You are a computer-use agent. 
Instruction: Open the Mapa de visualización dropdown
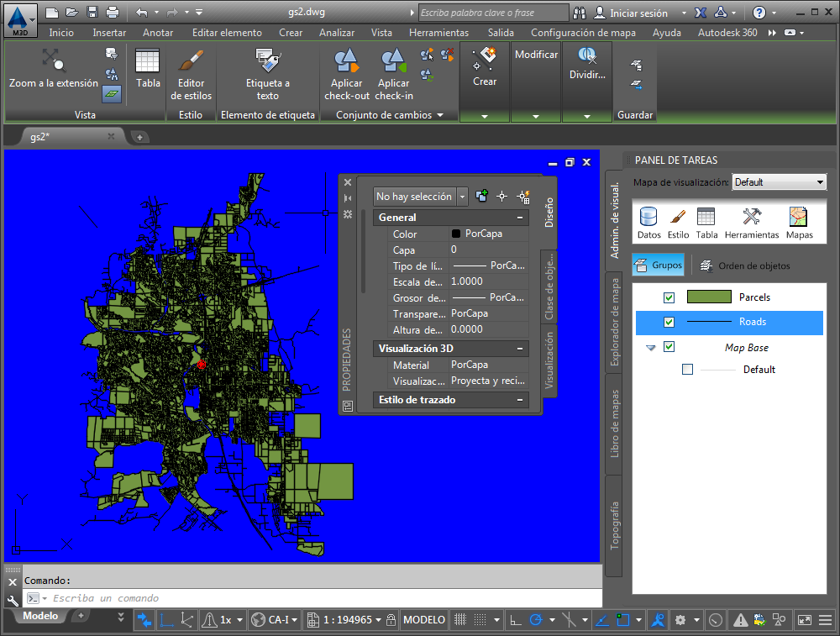(779, 182)
